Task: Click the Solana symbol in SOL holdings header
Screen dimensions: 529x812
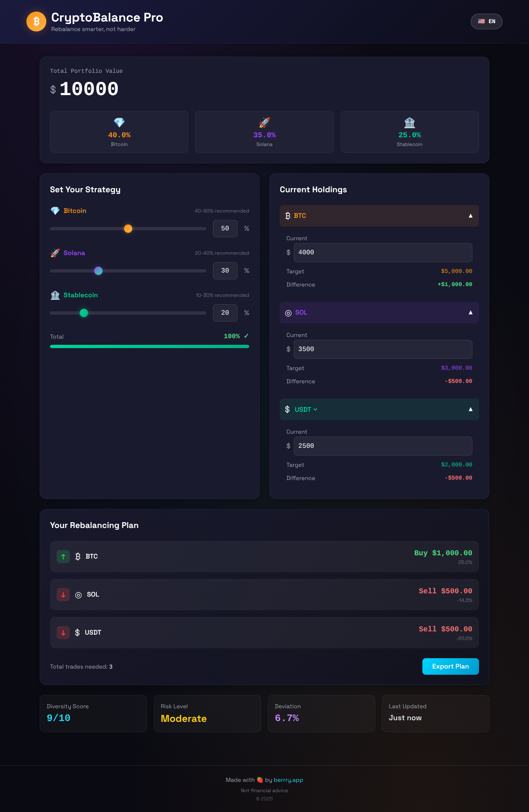Action: point(288,313)
